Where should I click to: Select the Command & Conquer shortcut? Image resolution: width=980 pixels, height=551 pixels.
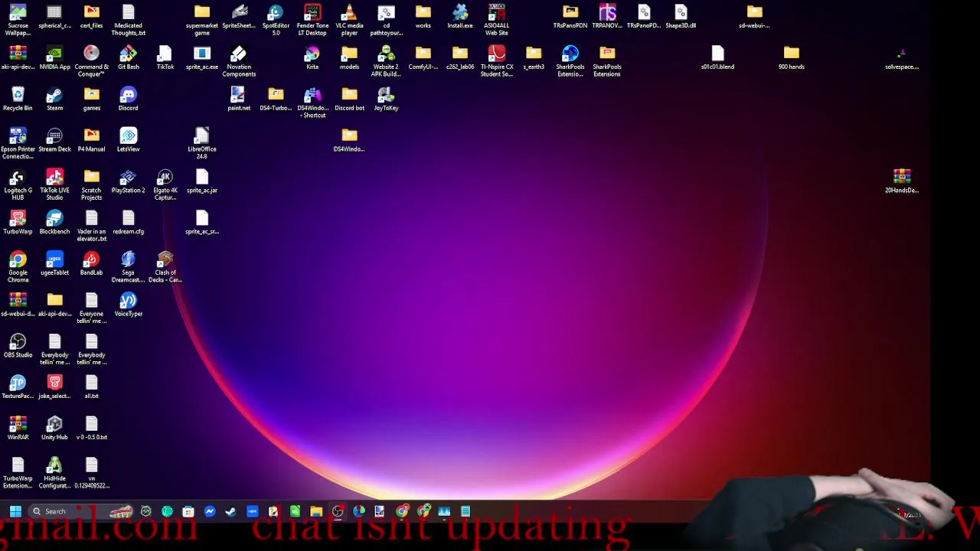tap(91, 61)
